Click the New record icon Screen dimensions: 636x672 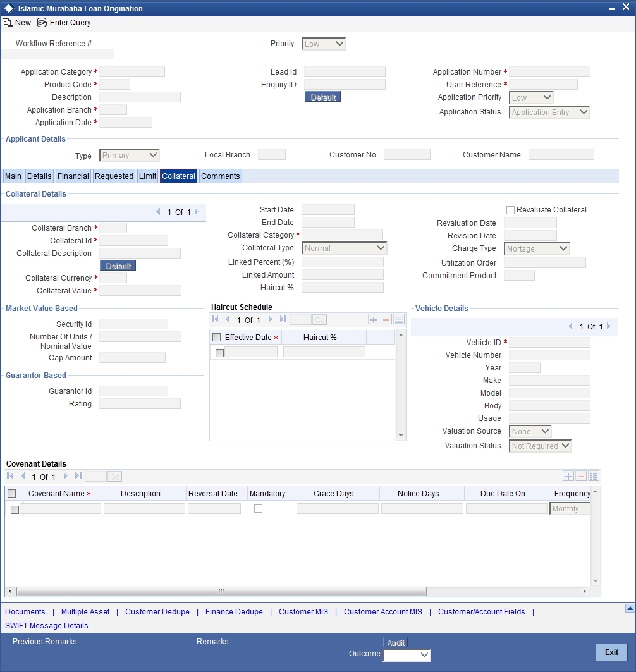[8, 23]
